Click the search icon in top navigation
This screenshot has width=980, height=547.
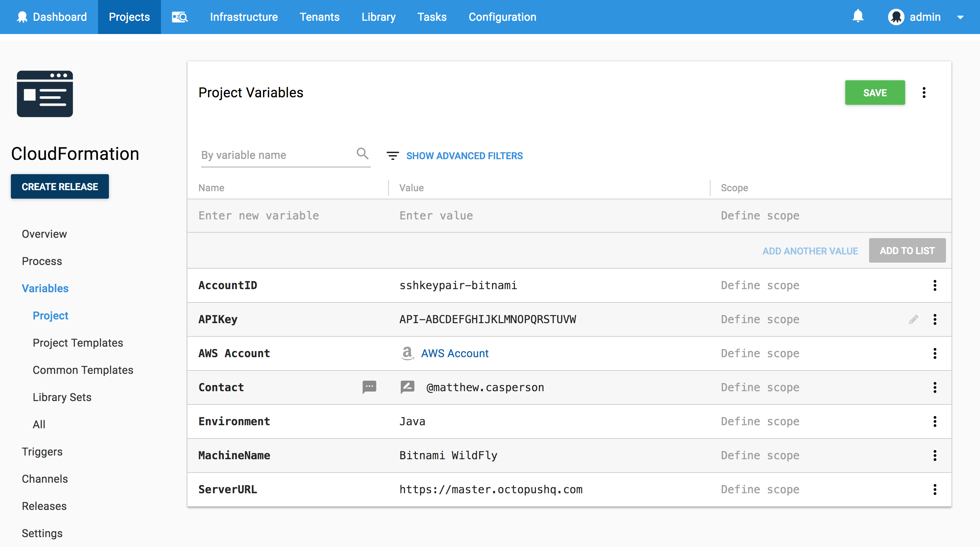click(180, 17)
